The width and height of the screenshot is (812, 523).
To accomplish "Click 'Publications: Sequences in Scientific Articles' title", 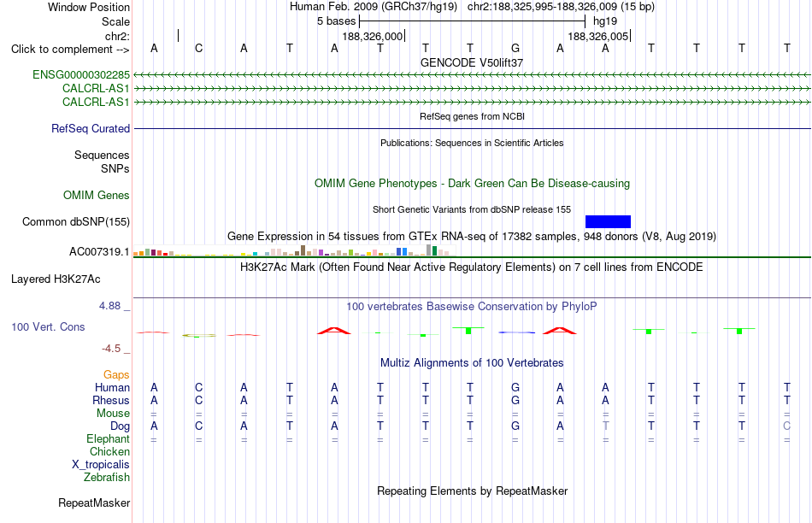I will (472, 143).
